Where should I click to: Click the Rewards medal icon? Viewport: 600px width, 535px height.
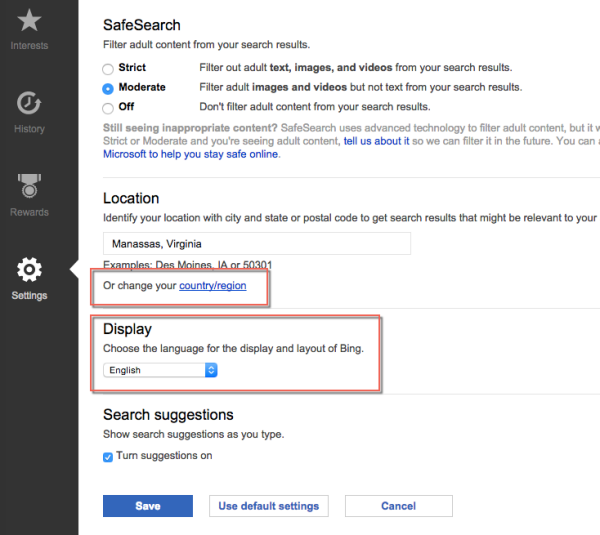30,186
